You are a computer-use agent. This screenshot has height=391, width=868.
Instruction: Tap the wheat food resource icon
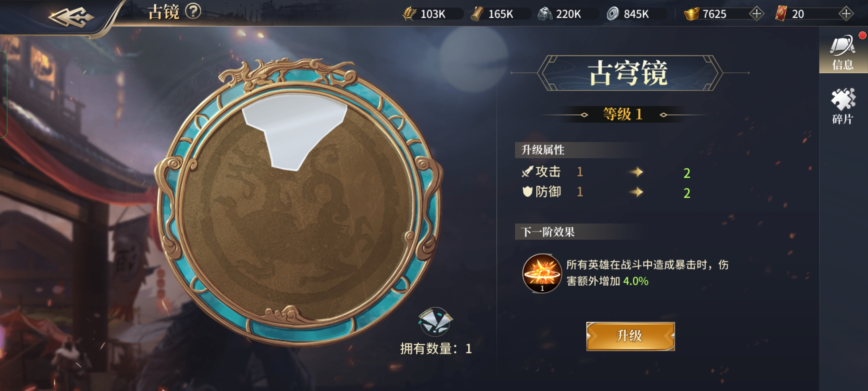coord(409,14)
